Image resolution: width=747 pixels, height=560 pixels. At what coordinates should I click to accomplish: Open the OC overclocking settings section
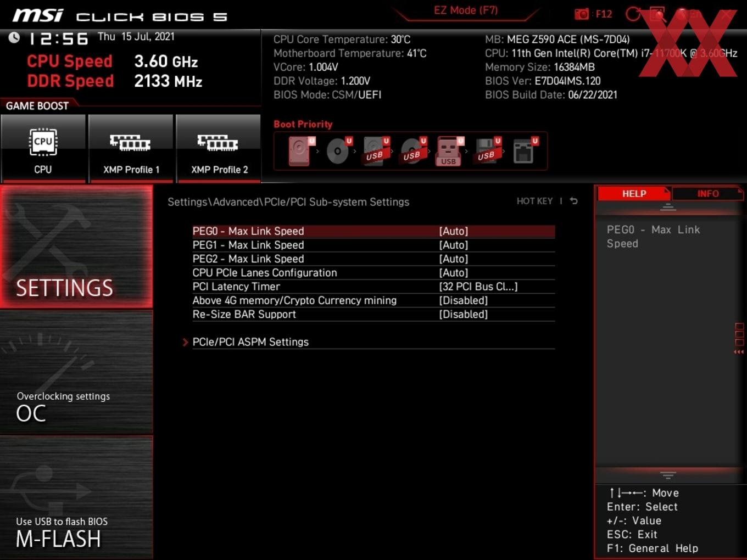[76, 372]
